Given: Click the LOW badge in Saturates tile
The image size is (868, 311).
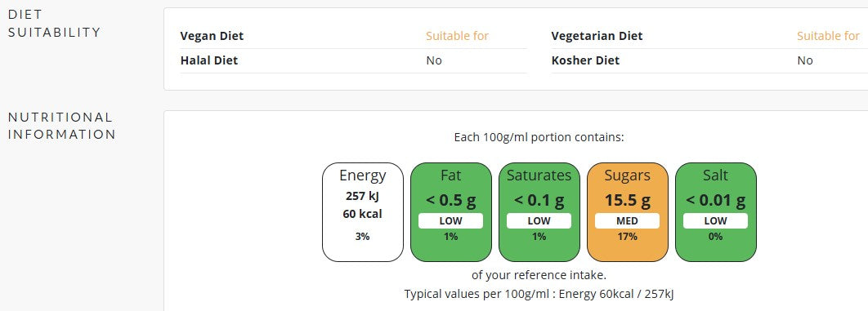Looking at the screenshot, I should click(539, 221).
